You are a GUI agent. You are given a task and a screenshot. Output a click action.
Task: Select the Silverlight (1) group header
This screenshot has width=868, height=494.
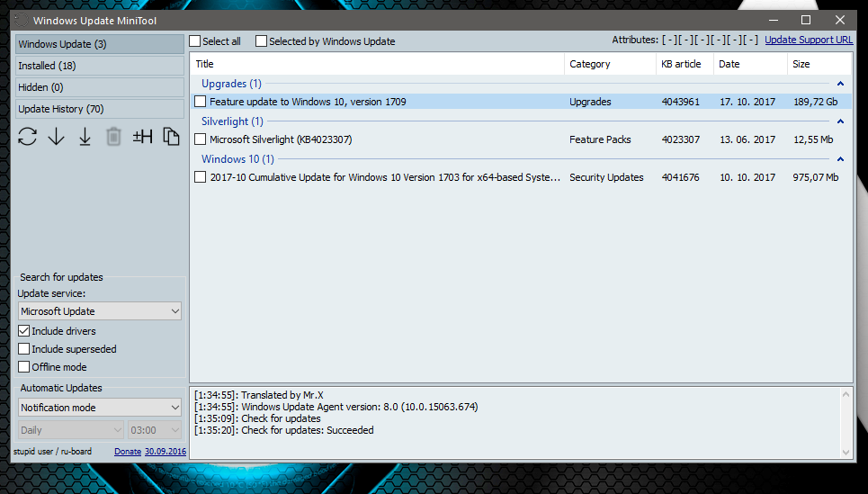(232, 121)
